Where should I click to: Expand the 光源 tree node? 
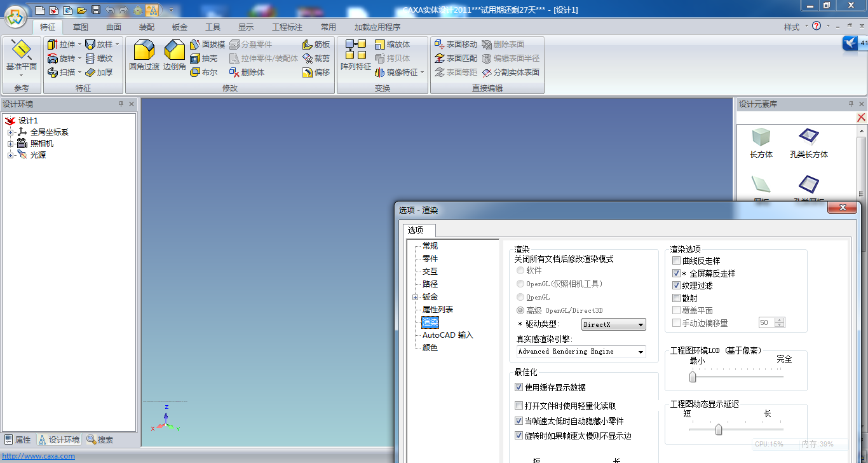[x=10, y=155]
